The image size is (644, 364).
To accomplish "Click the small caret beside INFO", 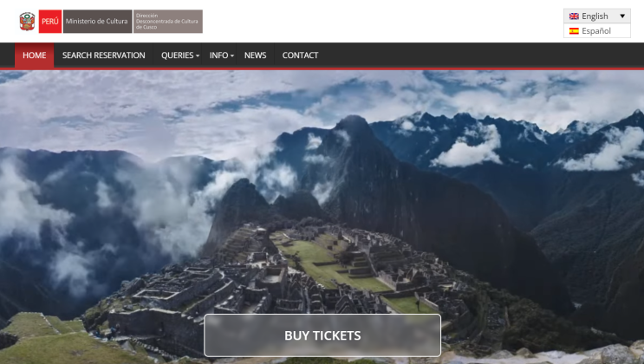I will 232,55.
